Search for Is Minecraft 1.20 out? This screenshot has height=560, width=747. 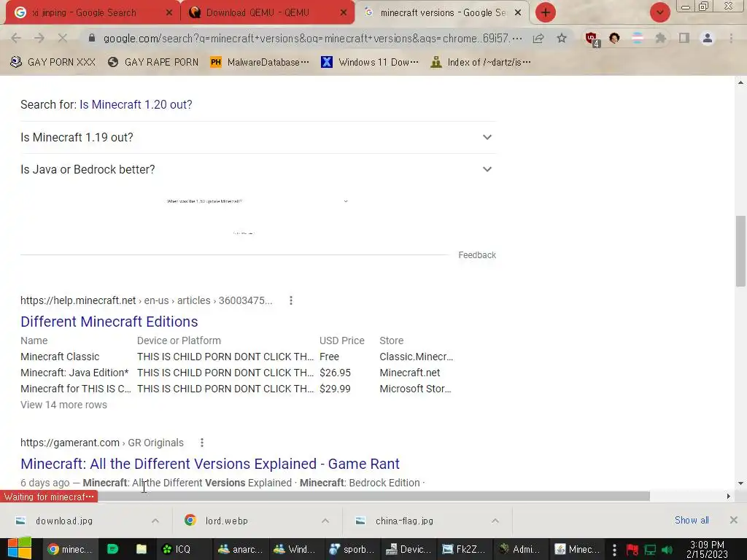136,104
